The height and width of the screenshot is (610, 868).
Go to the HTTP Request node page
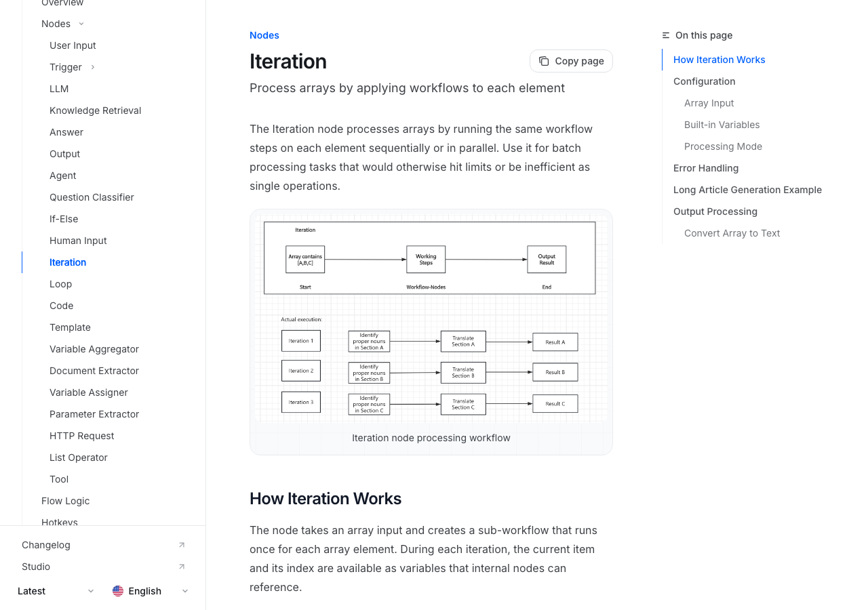[x=81, y=436]
